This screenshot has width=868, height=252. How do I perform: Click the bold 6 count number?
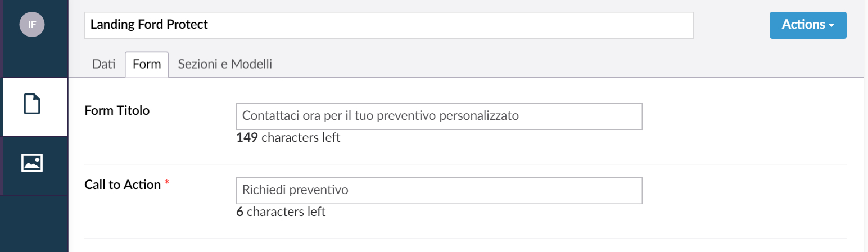pos(240,212)
